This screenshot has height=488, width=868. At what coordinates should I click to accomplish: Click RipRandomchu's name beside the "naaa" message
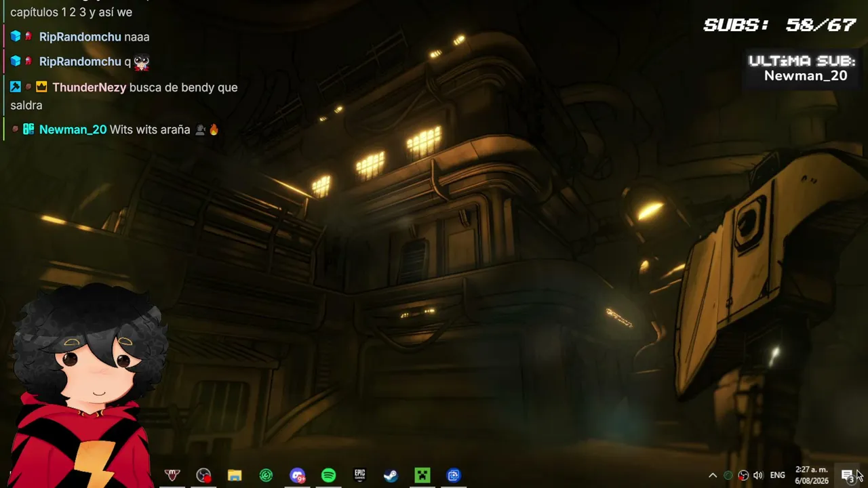(x=80, y=37)
